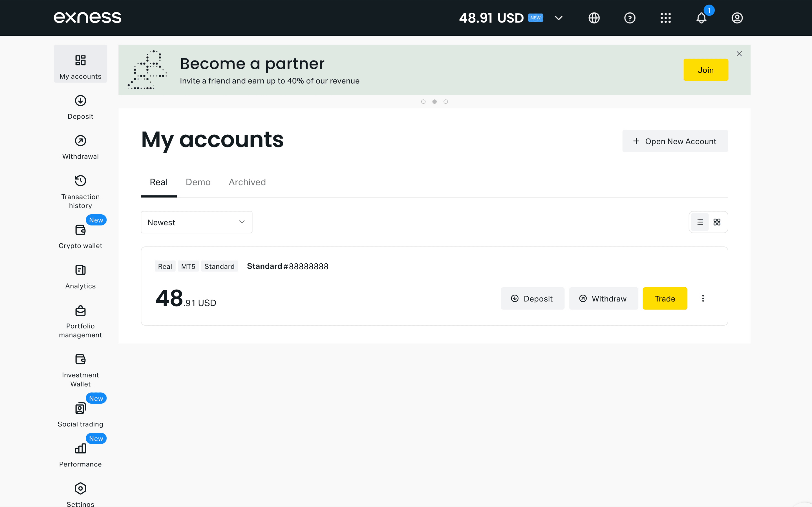Open Transaction history in sidebar
The image size is (812, 507).
pyautogui.click(x=81, y=192)
